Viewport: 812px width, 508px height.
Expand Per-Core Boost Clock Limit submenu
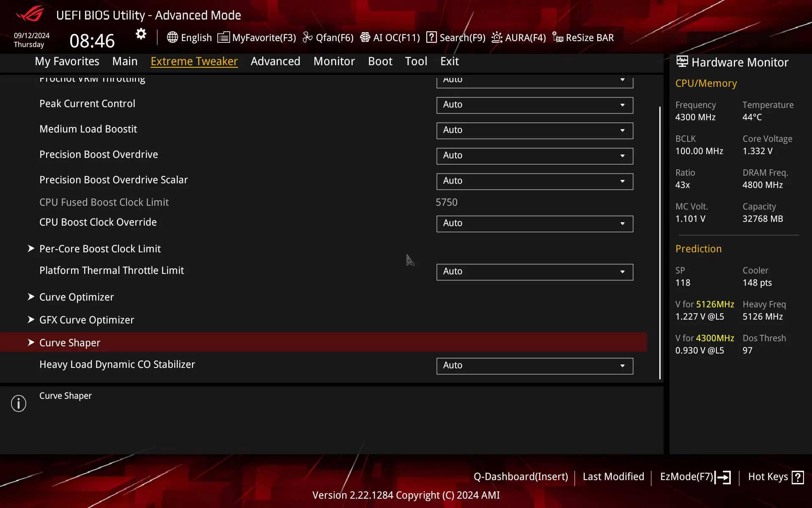[x=100, y=249]
